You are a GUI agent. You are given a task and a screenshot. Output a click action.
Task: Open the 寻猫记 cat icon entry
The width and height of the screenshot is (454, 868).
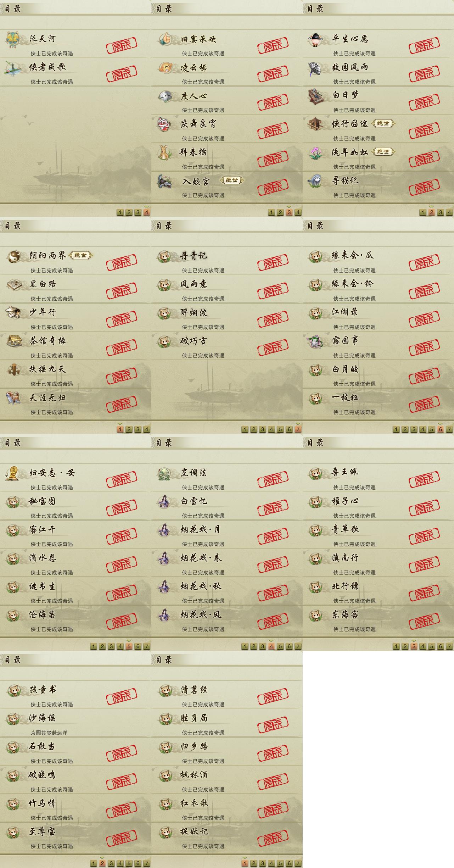315,181
